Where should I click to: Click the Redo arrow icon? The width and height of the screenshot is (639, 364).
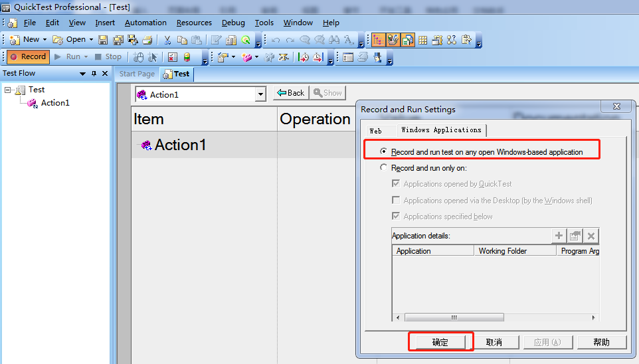(x=290, y=40)
